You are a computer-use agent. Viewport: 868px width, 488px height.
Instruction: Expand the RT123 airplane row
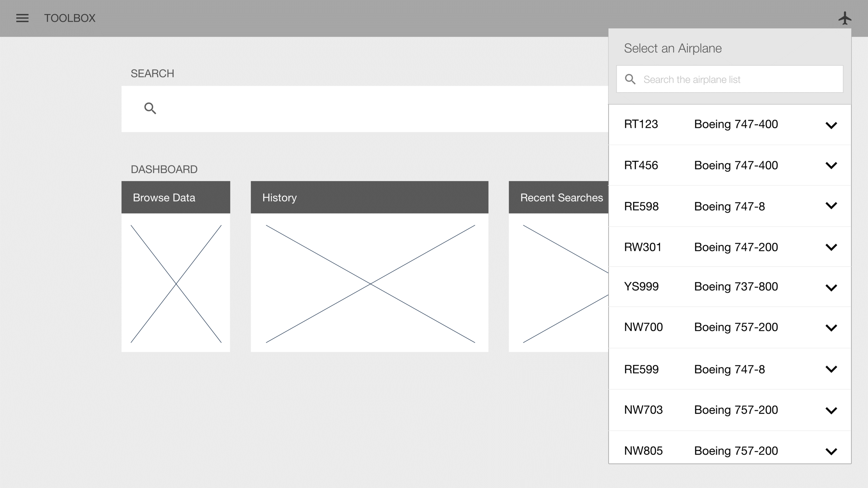click(831, 125)
